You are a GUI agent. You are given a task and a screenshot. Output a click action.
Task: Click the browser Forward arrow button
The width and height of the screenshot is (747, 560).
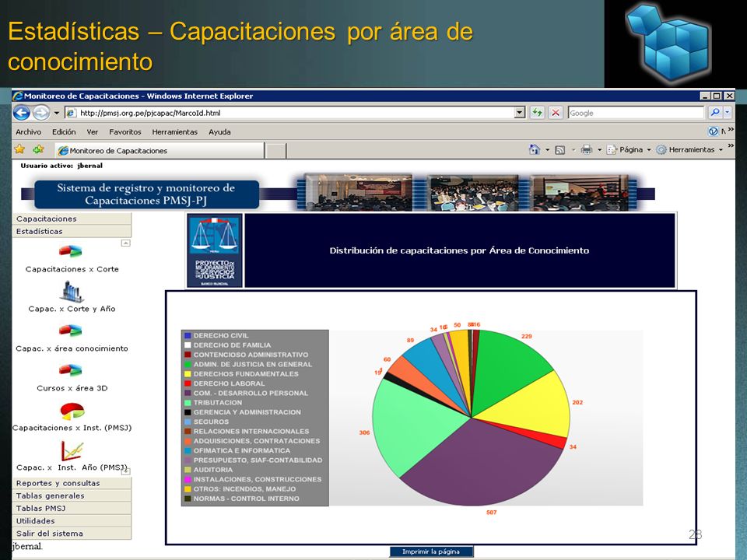41,113
